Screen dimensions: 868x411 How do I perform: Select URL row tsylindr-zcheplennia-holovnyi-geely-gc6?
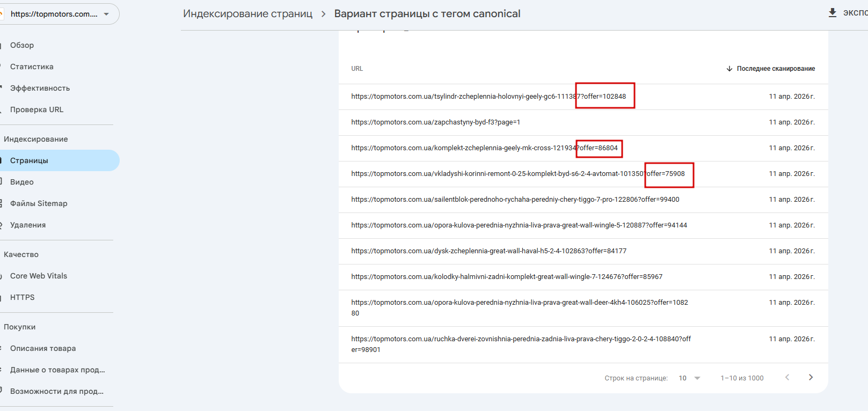coord(583,97)
